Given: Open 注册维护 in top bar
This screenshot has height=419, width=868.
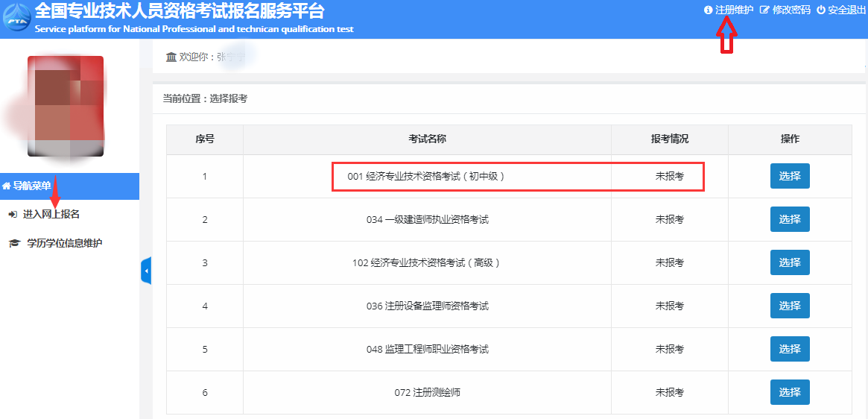Looking at the screenshot, I should point(733,10).
